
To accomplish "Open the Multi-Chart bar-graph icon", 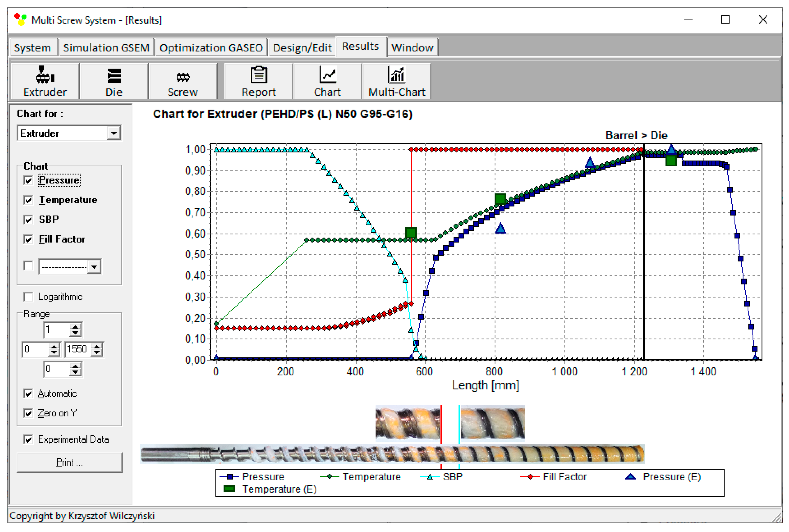I will [x=396, y=75].
